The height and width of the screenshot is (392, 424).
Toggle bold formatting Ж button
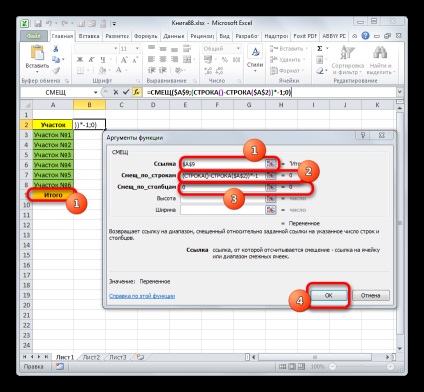[80, 60]
